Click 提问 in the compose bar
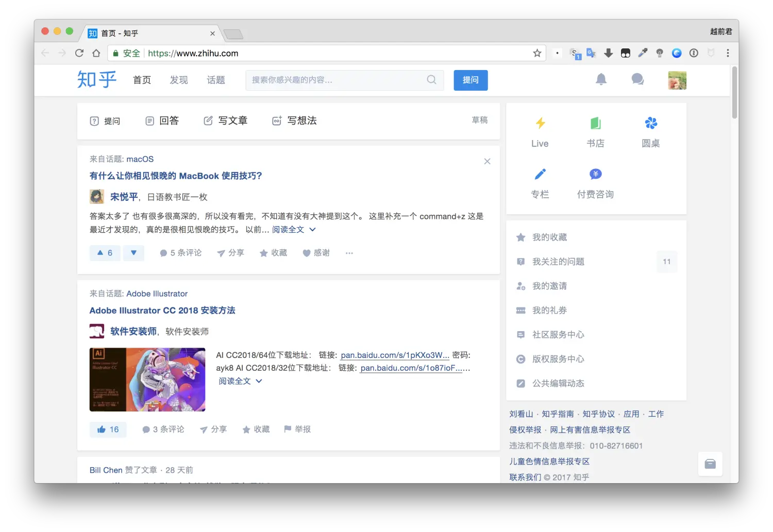Image resolution: width=773 pixels, height=532 pixels. click(105, 121)
